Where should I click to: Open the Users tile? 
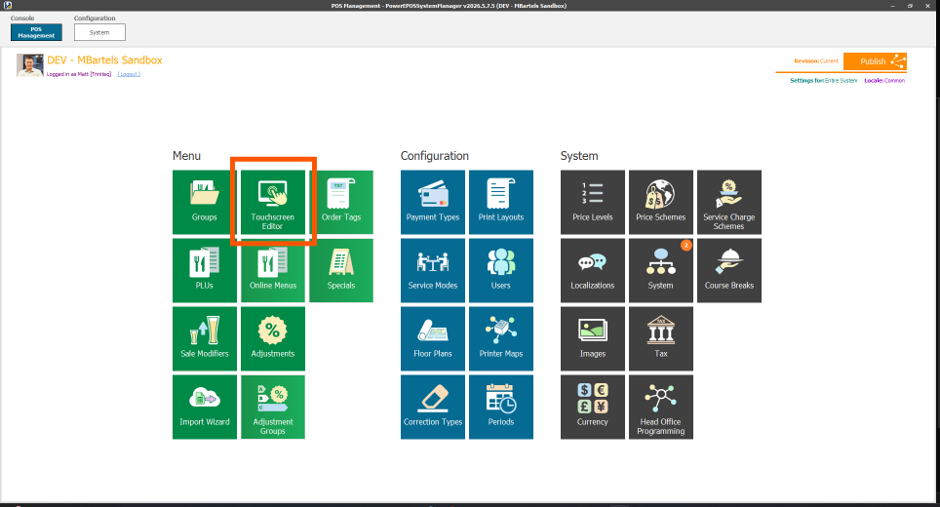coord(501,270)
